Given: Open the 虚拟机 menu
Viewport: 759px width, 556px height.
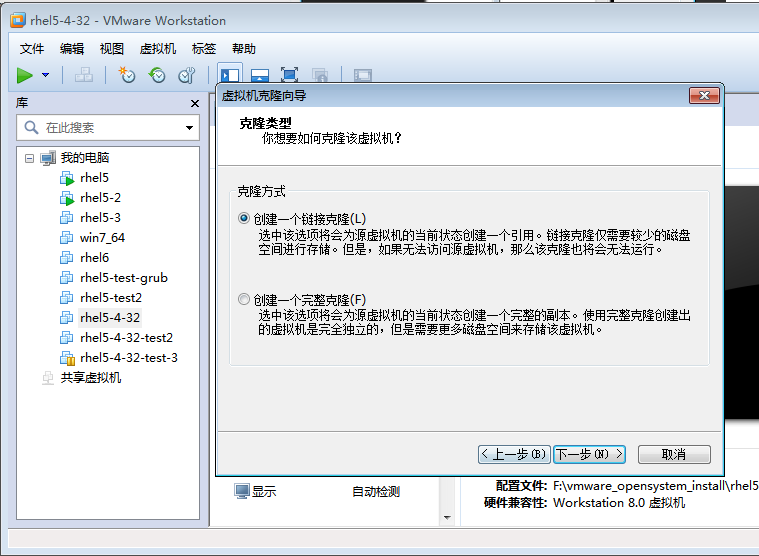Looking at the screenshot, I should 157,48.
